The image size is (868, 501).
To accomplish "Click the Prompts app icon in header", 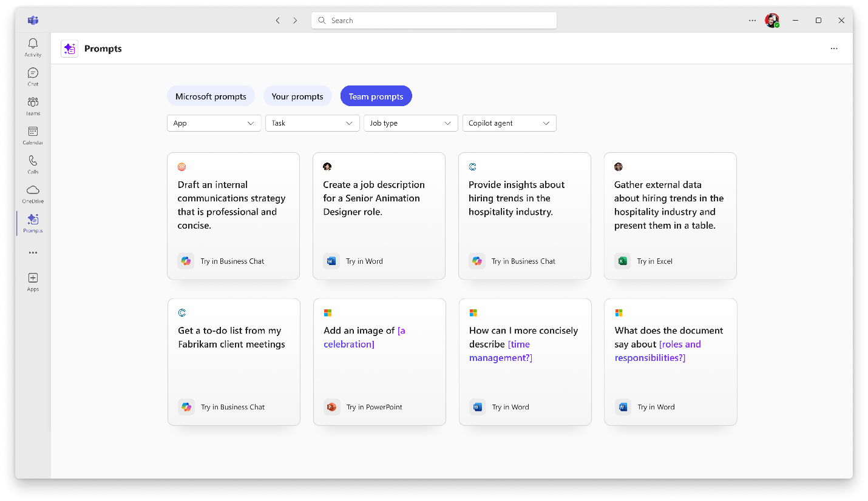I will (x=69, y=49).
